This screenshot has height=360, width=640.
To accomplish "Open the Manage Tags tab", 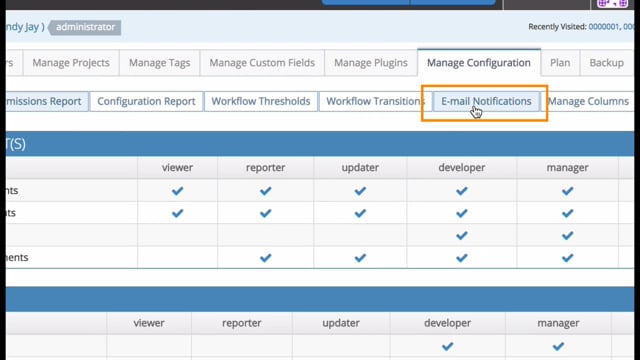I will point(160,63).
